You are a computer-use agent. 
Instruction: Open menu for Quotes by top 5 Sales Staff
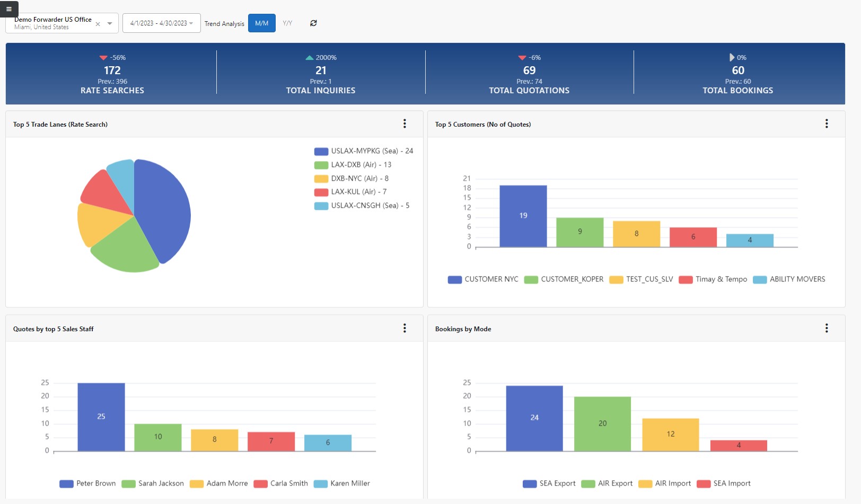click(x=405, y=328)
